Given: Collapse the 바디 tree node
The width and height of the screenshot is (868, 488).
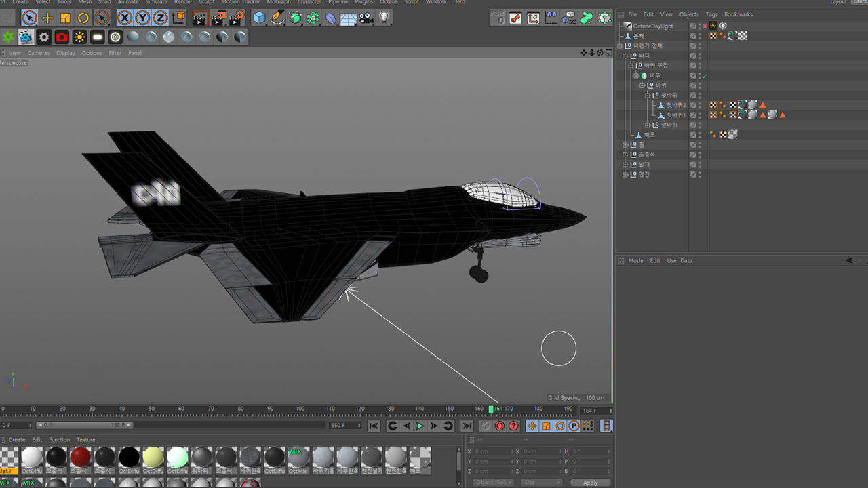Looking at the screenshot, I should click(625, 56).
